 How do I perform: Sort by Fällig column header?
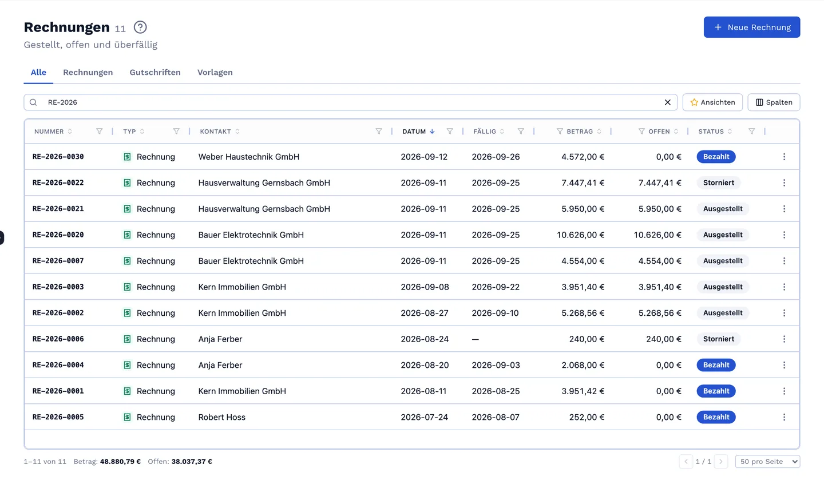[x=489, y=132]
